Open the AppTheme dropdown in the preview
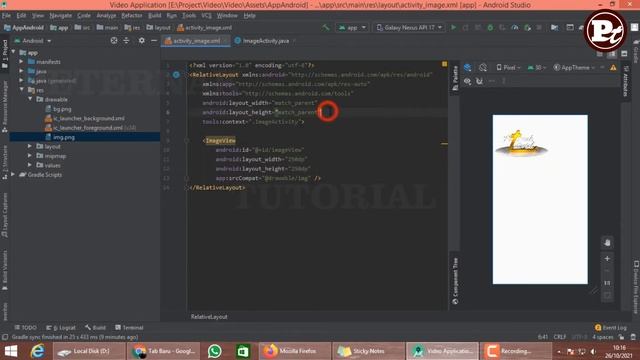The height and width of the screenshot is (360, 640). click(x=574, y=68)
